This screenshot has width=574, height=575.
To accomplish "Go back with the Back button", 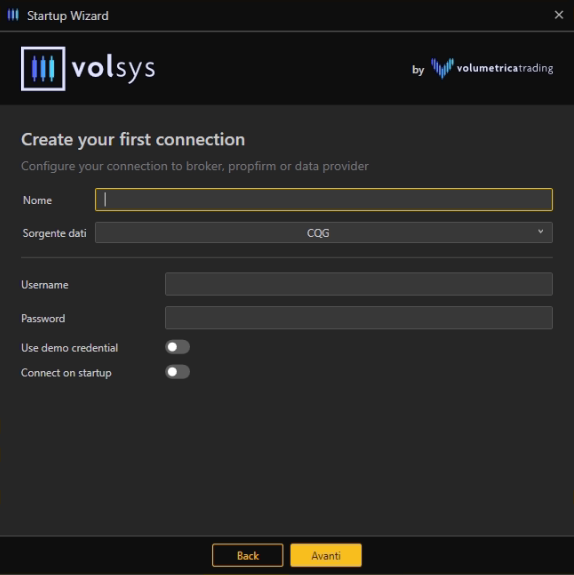I will (248, 556).
